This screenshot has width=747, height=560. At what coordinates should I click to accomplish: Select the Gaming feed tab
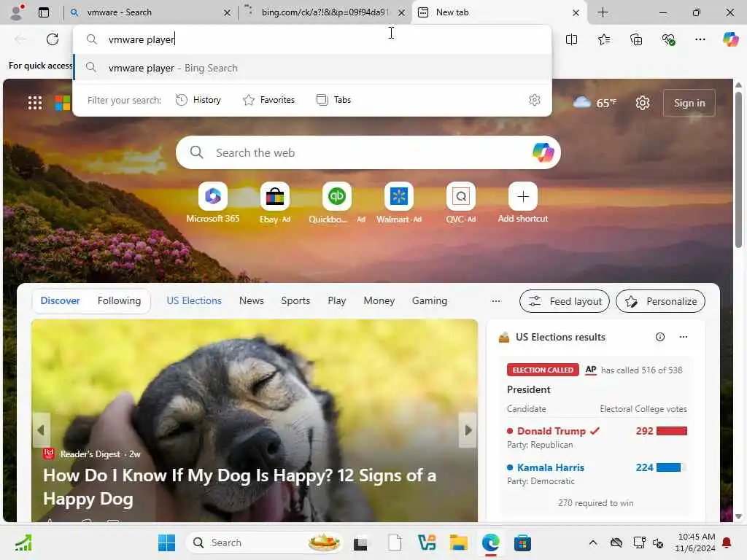429,301
